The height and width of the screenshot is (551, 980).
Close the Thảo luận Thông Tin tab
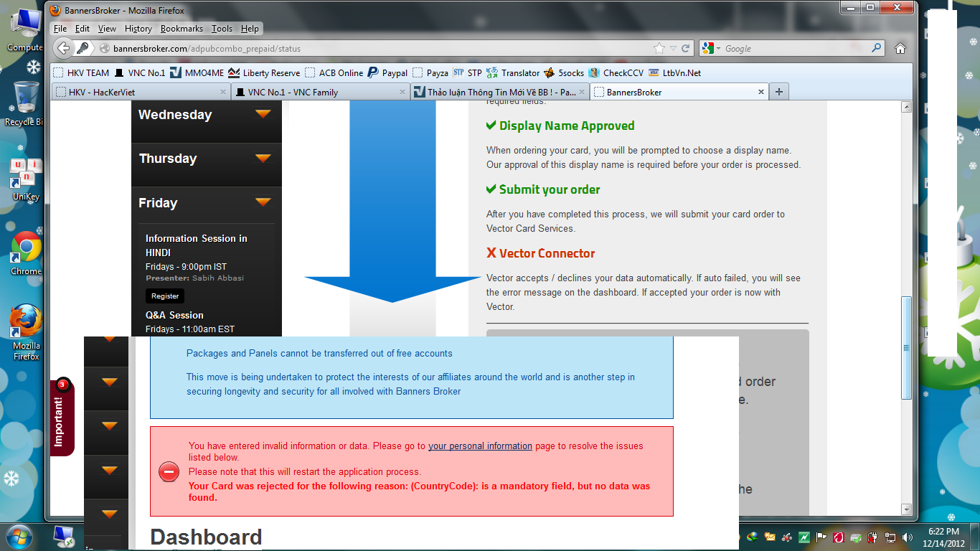(581, 92)
